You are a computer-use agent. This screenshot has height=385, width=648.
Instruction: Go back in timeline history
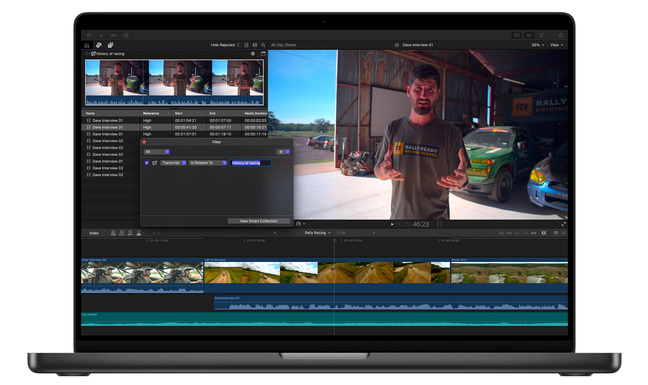coord(275,233)
